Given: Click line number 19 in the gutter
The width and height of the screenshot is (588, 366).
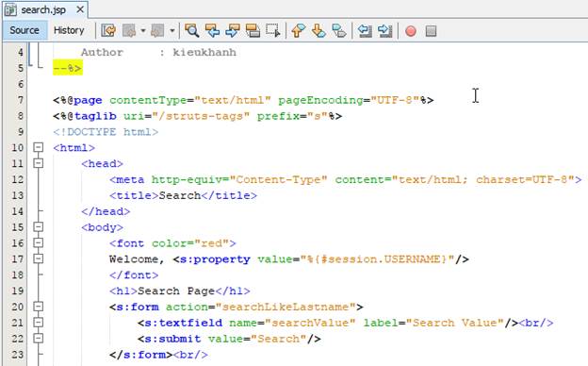Looking at the screenshot, I should pyautogui.click(x=17, y=291).
